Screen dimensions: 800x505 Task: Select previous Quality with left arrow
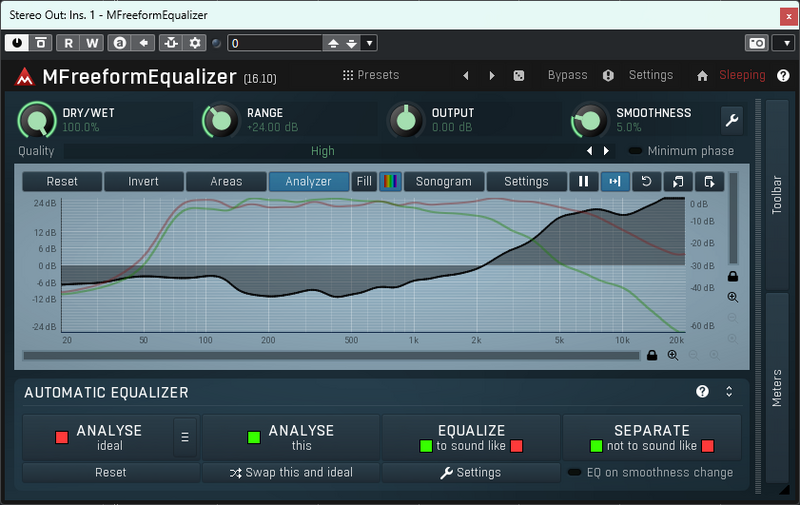[590, 151]
